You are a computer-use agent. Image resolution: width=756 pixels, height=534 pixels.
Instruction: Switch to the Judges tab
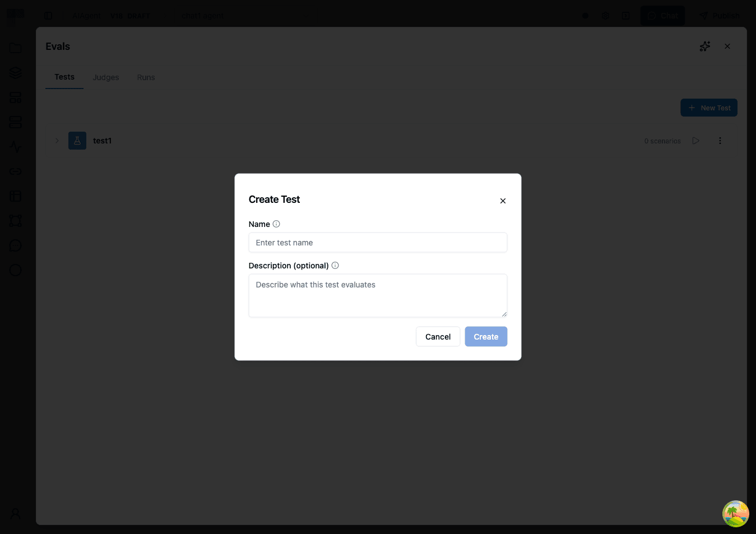click(x=106, y=77)
